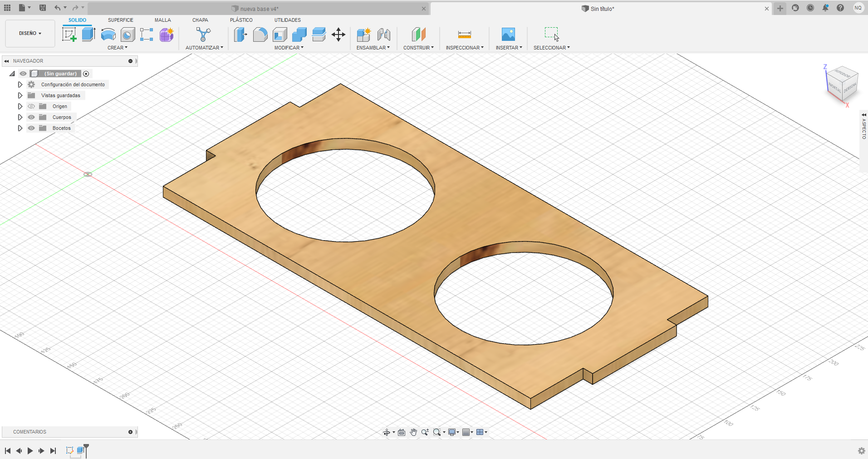The height and width of the screenshot is (459, 868).
Task: Click the ViewCube orientation cube
Action: [x=843, y=84]
